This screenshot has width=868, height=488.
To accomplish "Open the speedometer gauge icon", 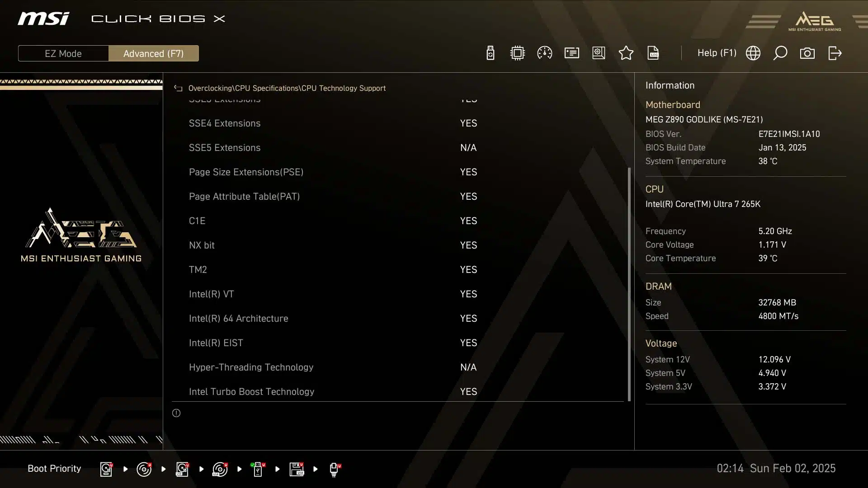I will [x=544, y=53].
